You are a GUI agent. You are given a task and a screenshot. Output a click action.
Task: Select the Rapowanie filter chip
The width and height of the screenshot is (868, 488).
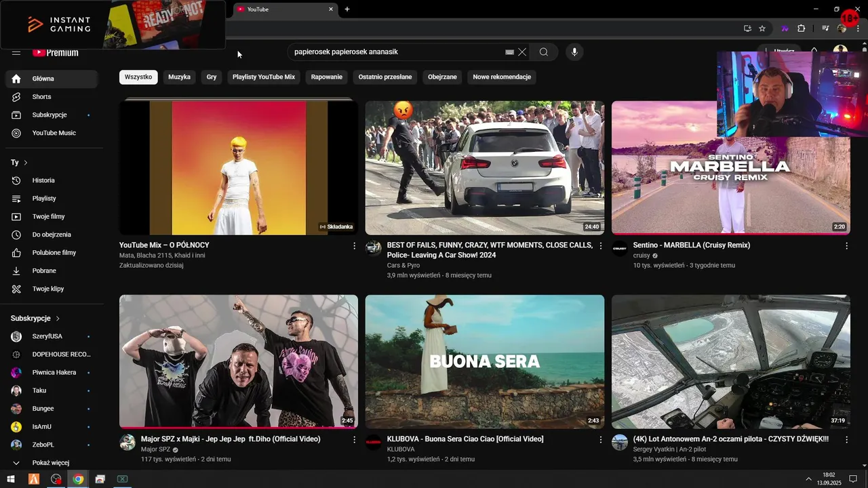click(x=327, y=77)
